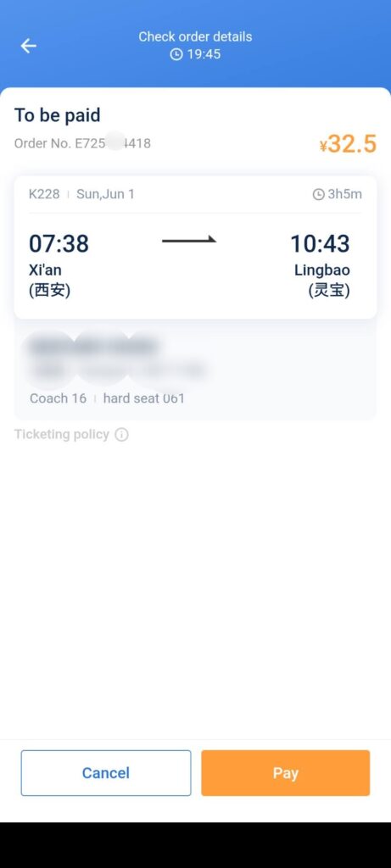Tap the To be paid status heading
391x868 pixels.
pos(57,115)
